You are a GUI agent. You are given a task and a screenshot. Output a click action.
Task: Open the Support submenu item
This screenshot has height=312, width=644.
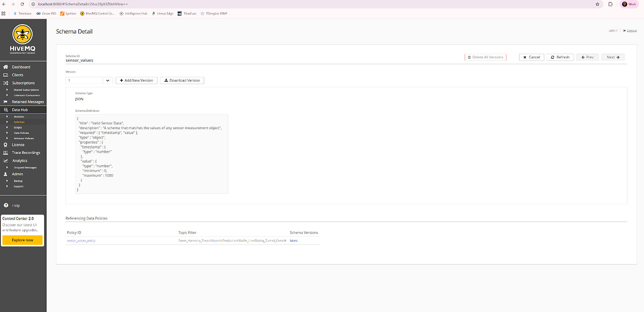(19, 186)
